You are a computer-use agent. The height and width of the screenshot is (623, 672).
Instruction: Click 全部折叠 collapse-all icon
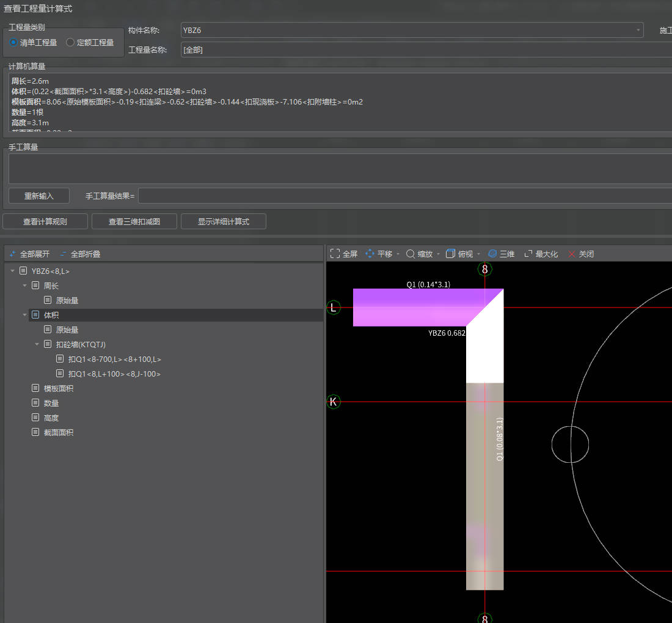pyautogui.click(x=63, y=254)
